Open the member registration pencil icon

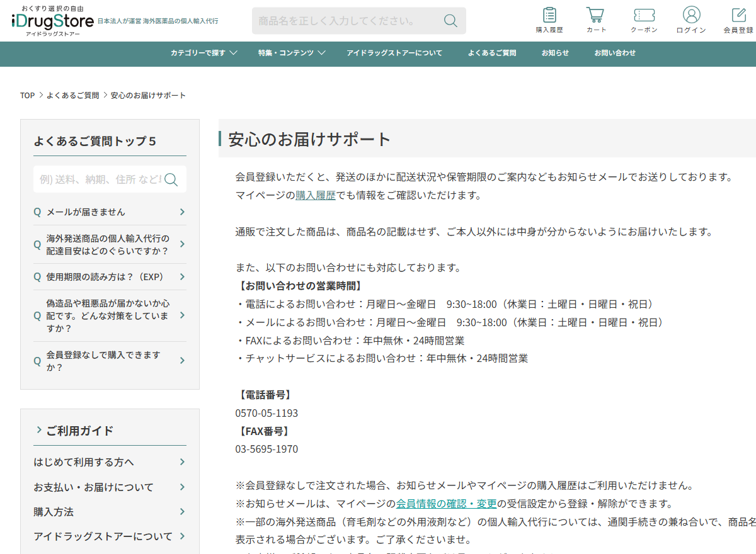pos(738,15)
